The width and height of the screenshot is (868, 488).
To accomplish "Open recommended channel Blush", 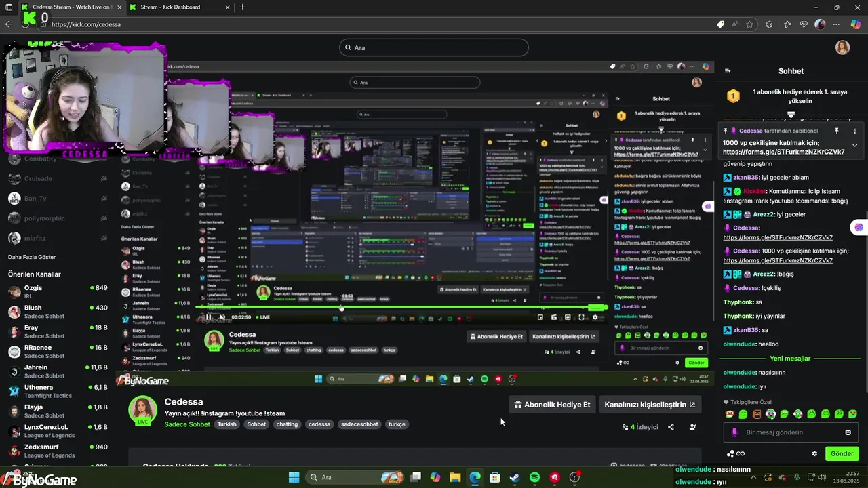I will tap(58, 312).
